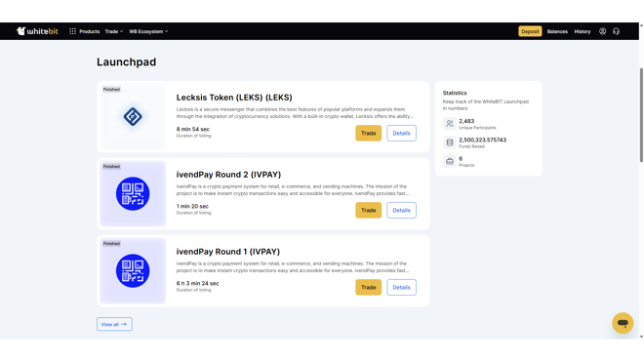Open the Balances menu item
Image resolution: width=644 pixels, height=362 pixels.
557,31
